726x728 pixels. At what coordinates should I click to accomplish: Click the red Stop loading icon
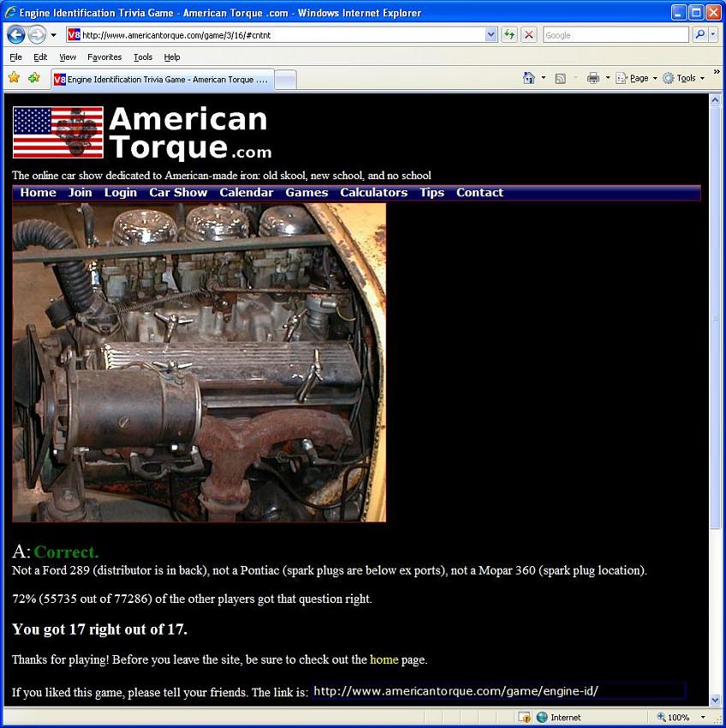(529, 35)
